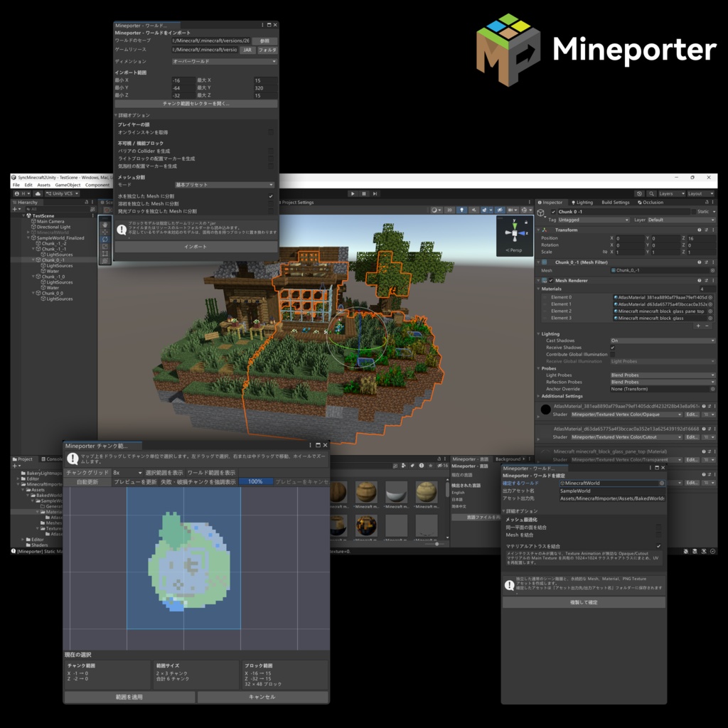
Task: Open the cloud services icon
Action: [38, 193]
